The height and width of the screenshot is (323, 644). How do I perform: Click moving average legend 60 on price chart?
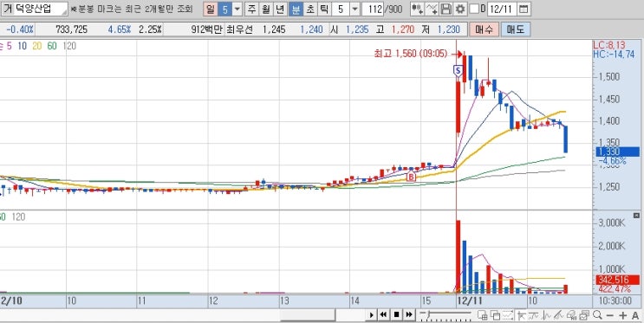[x=52, y=46]
